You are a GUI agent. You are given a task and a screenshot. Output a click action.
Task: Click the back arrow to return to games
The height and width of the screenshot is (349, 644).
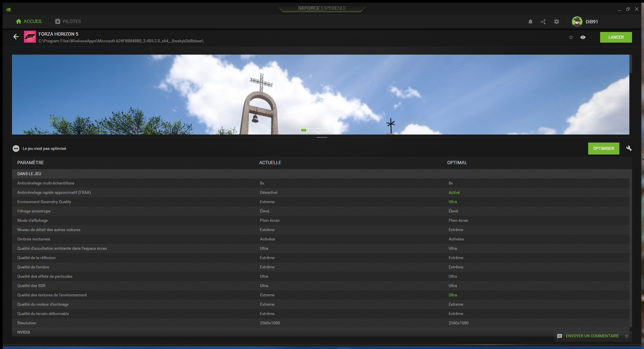16,37
